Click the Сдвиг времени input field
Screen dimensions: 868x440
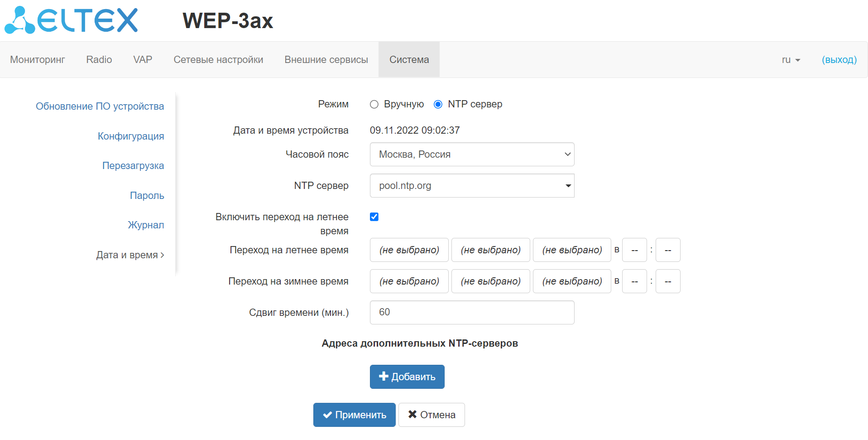click(x=472, y=313)
